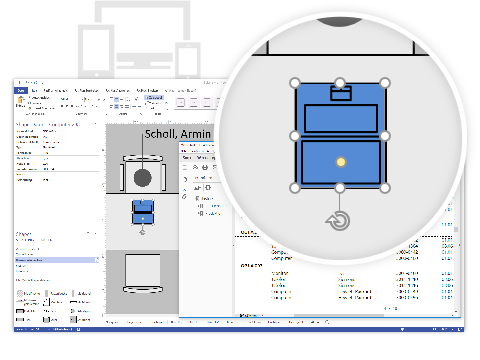
Task: Click the rotation handle below the small blue cabinet
Action: click(x=142, y=232)
